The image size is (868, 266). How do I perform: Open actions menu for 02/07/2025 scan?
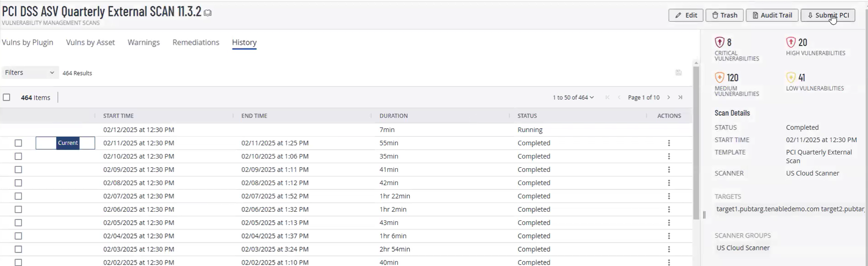coord(669,196)
